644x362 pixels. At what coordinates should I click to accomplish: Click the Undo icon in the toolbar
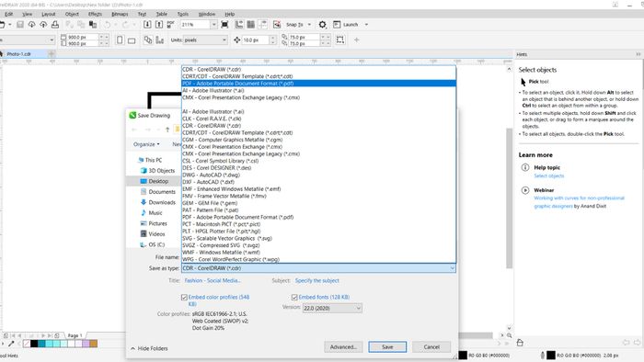[108, 25]
